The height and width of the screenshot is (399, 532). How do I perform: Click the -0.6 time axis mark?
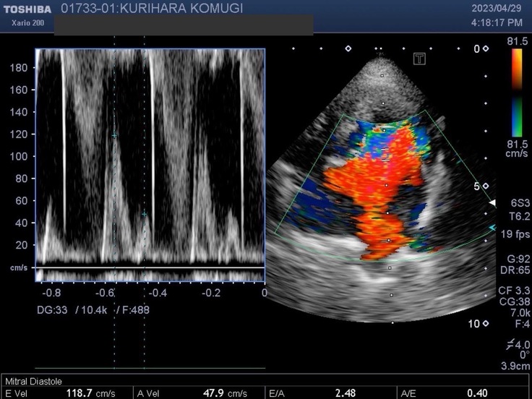click(106, 293)
